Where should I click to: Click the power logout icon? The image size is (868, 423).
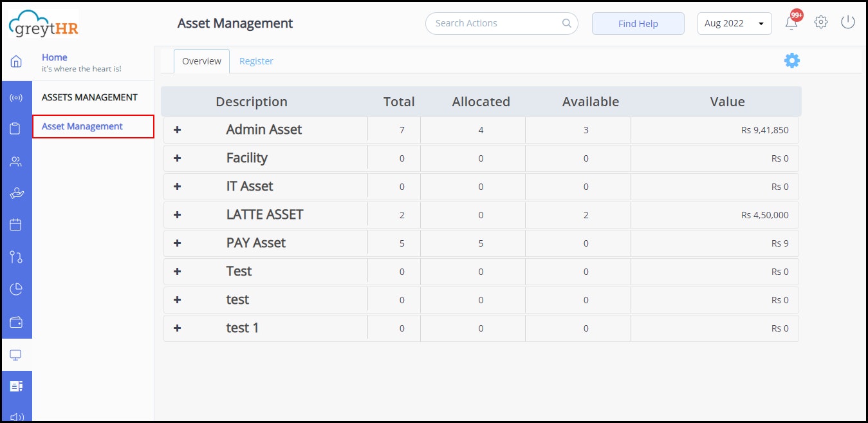[847, 21]
